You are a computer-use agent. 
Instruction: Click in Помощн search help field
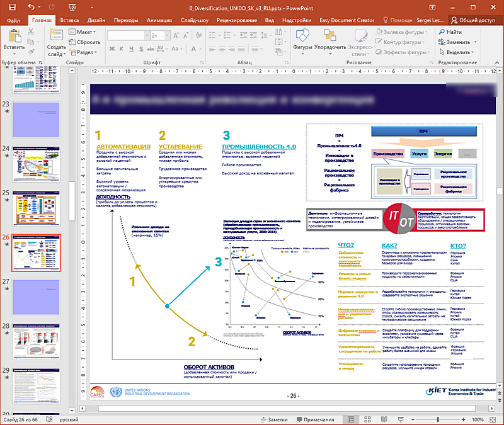pos(398,20)
